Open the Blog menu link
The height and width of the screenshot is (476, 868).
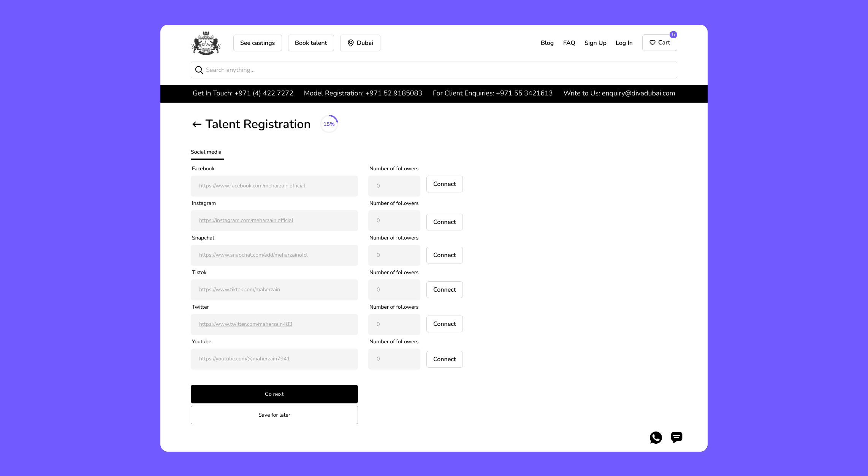coord(547,43)
